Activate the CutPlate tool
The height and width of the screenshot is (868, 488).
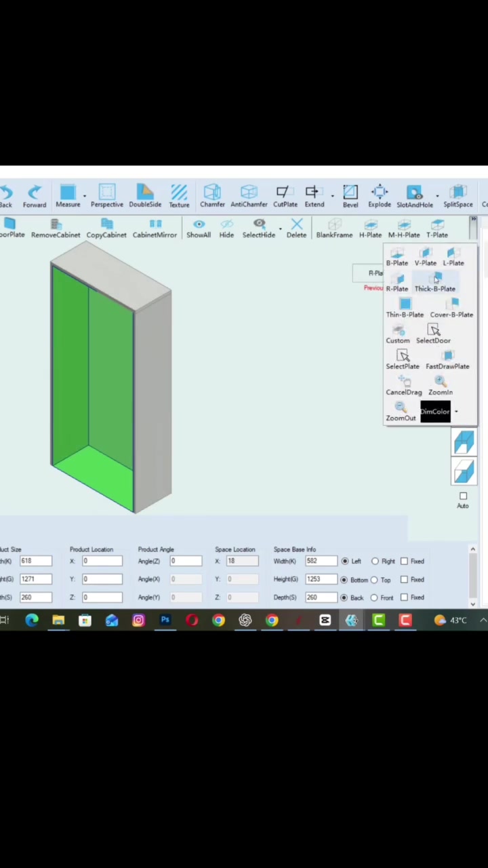pos(285,196)
